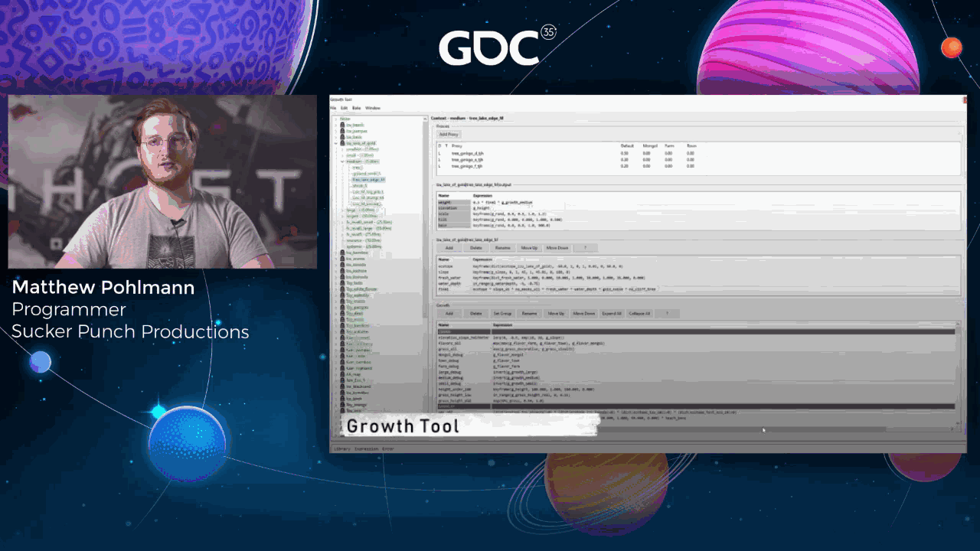Click the Collapse All button
Viewport: 980px width, 551px height.
(639, 313)
